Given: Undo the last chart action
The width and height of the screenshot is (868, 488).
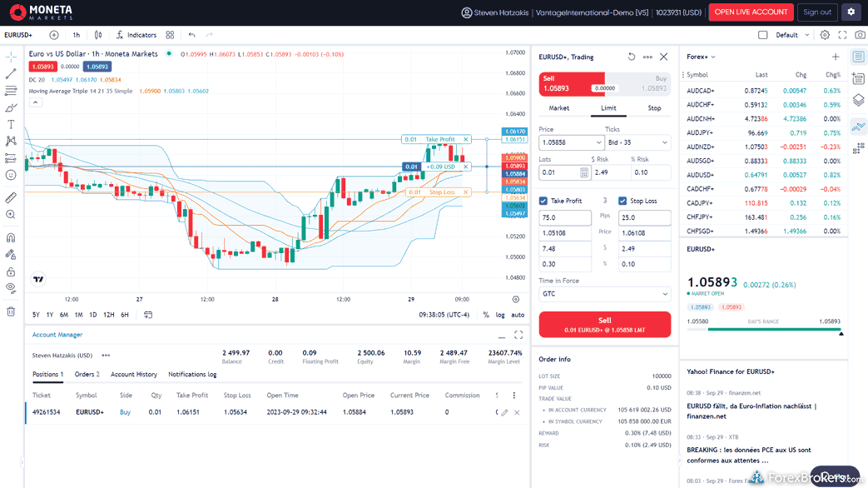Looking at the screenshot, I should pos(191,35).
